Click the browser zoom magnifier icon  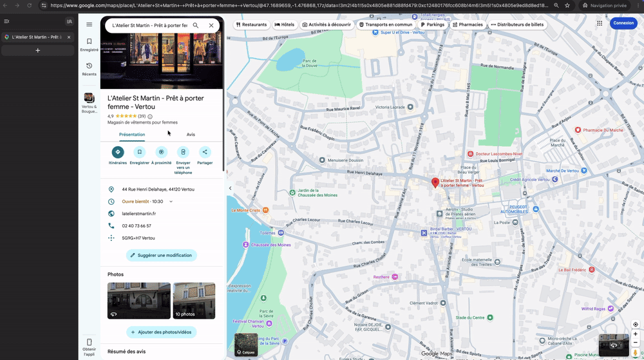click(x=556, y=5)
